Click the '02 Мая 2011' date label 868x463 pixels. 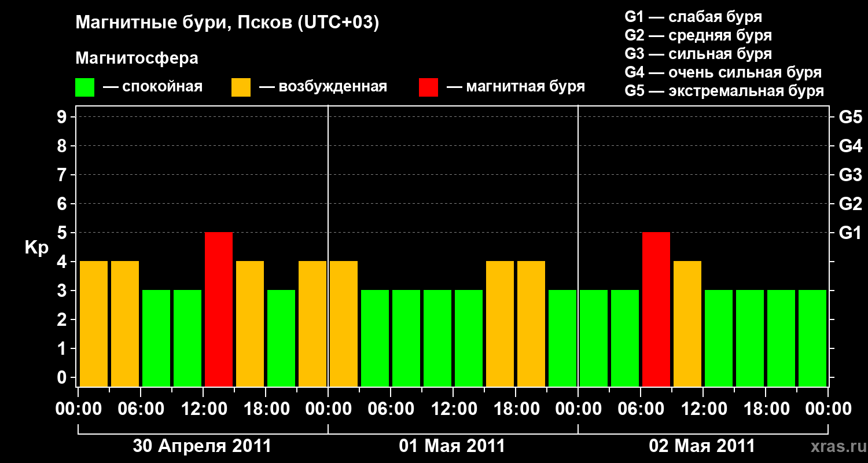pos(702,446)
